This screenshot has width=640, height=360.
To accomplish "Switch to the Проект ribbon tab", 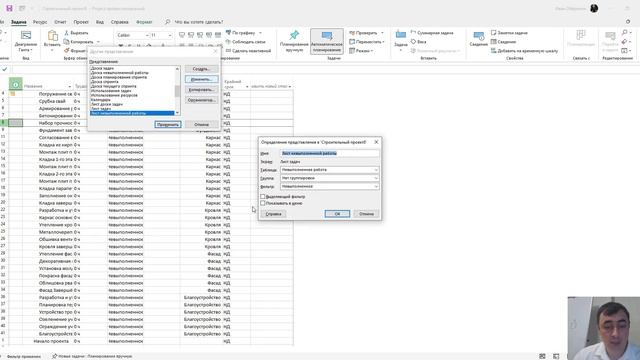I will point(81,22).
